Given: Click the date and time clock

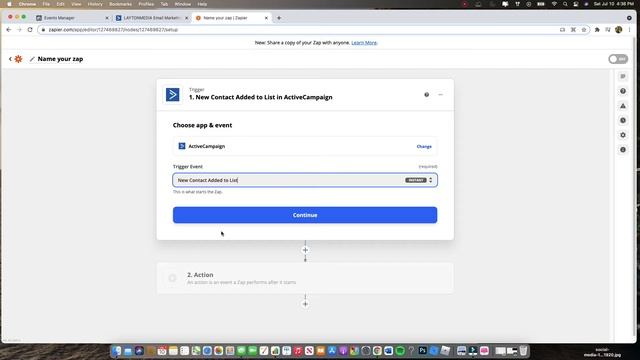Looking at the screenshot, I should [x=613, y=4].
